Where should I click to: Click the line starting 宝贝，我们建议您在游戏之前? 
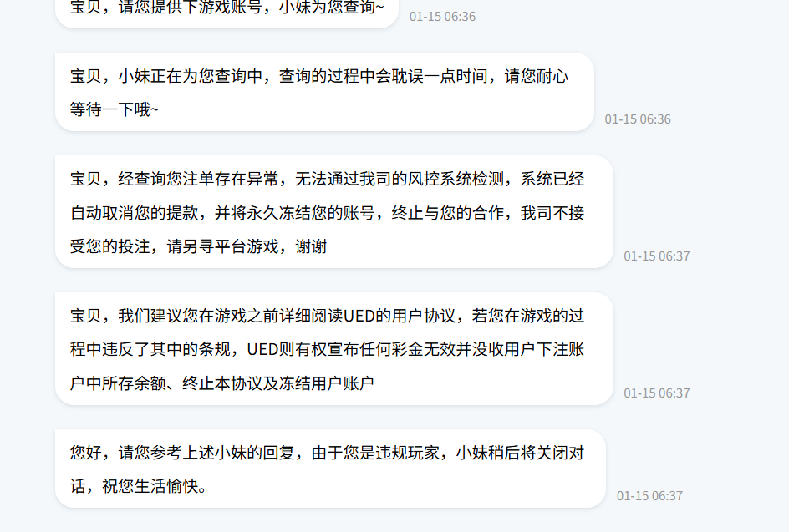point(327,316)
